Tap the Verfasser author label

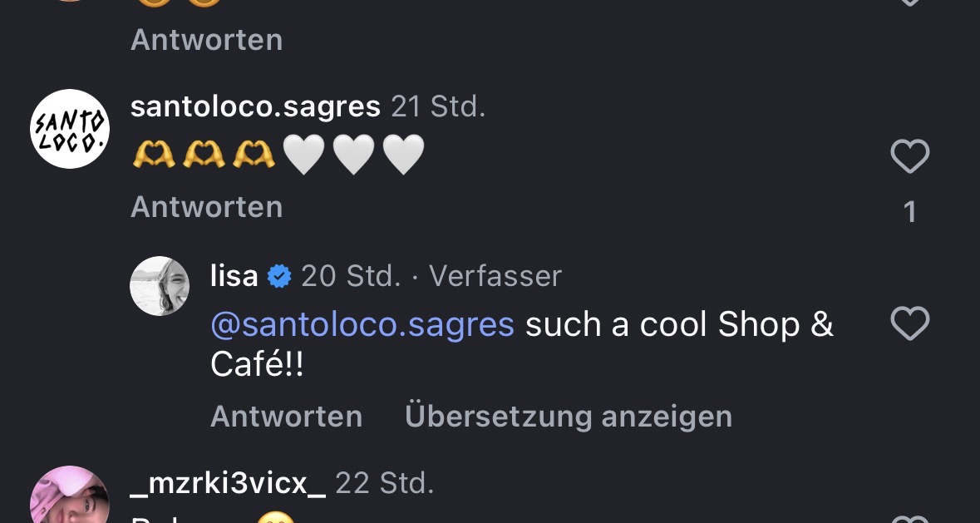495,276
